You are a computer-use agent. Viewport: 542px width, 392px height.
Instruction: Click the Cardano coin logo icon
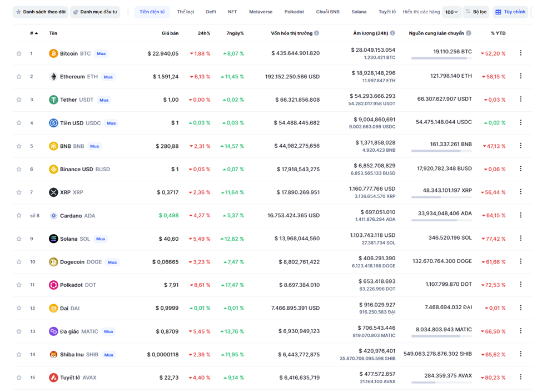[53, 216]
